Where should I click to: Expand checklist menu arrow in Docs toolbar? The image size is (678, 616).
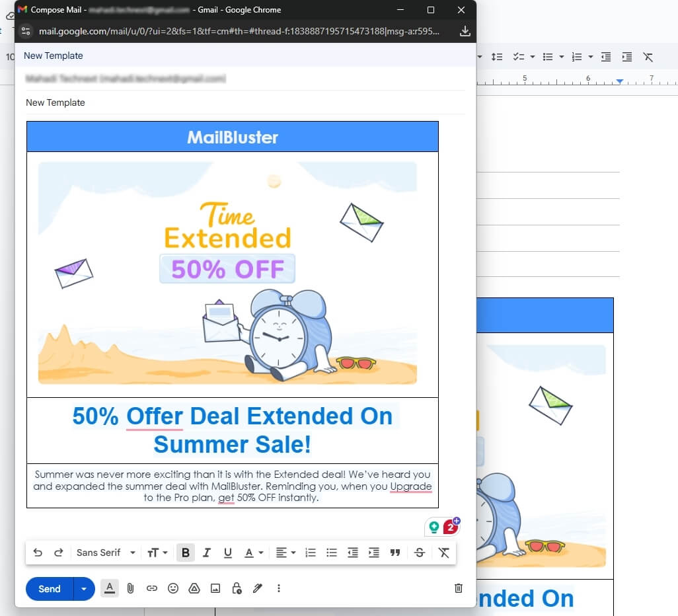(x=532, y=57)
